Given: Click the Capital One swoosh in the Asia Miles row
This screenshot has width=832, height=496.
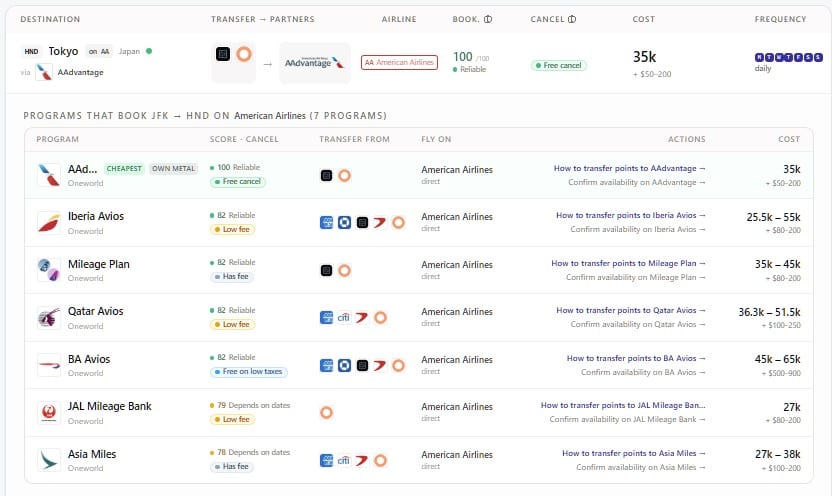Looking at the screenshot, I should (362, 460).
